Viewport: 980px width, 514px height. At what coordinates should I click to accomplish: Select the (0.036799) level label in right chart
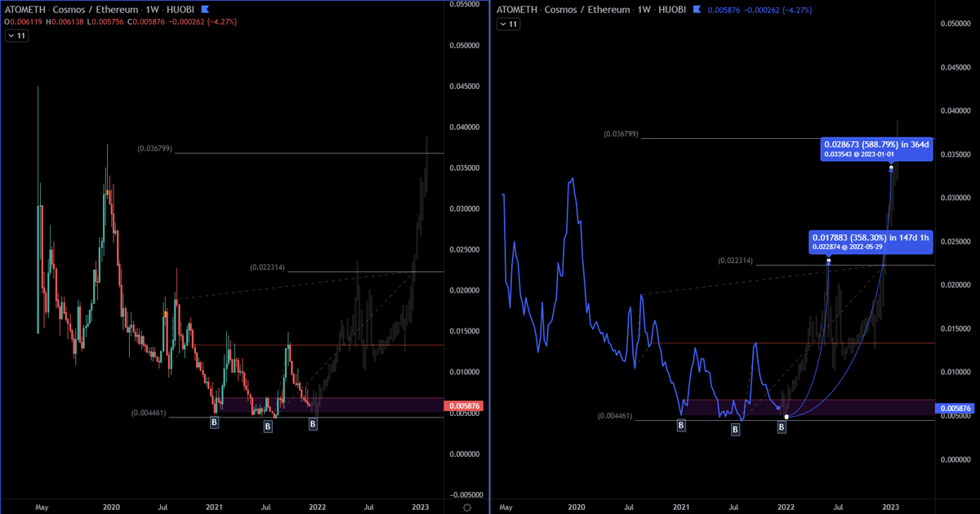621,134
